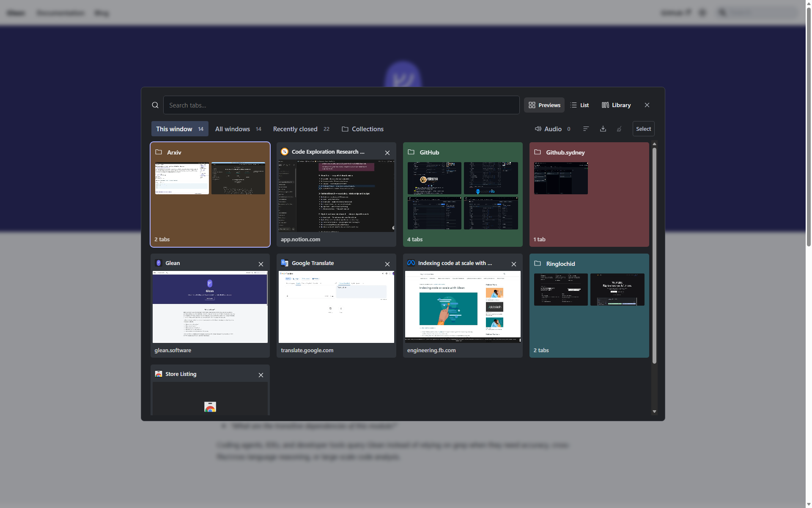Open the Glean tab preview
Screen dimensions: 812x508
coord(210,307)
